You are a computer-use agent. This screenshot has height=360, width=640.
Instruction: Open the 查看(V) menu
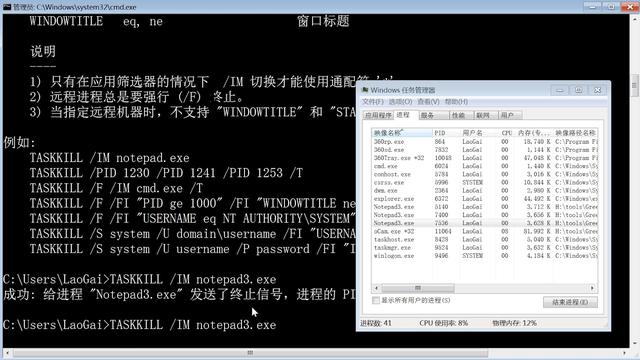428,102
